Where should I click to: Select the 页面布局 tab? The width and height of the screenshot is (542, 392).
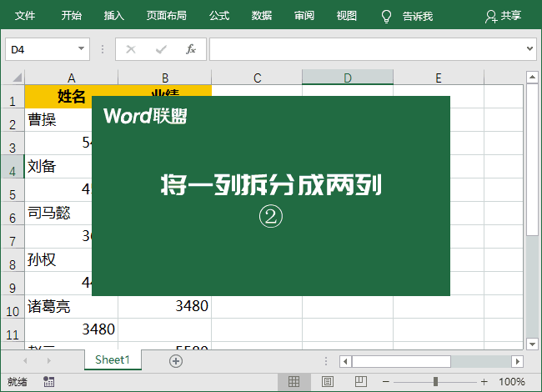point(166,16)
